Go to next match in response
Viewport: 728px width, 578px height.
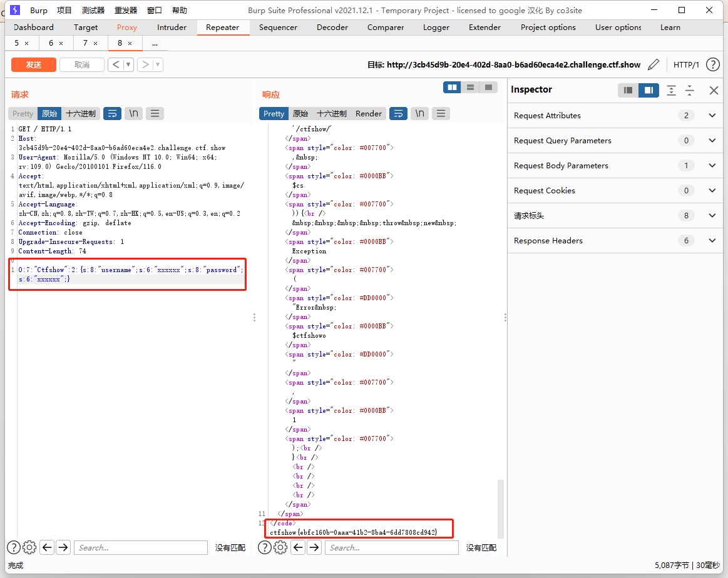(x=314, y=547)
